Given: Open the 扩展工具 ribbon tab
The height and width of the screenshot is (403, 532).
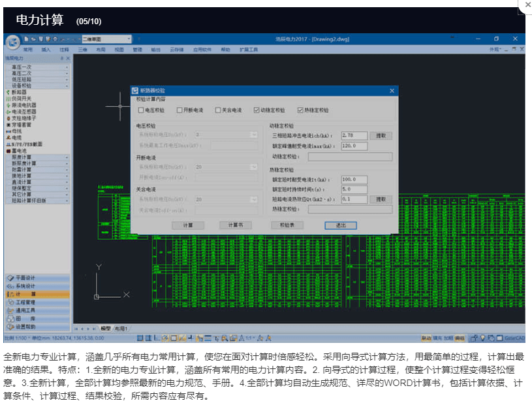Looking at the screenshot, I should point(249,50).
